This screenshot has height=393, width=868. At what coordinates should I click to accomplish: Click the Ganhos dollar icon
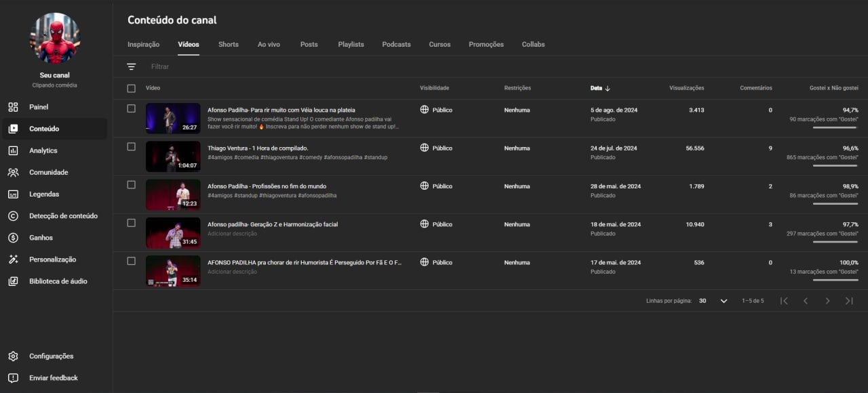(x=13, y=238)
